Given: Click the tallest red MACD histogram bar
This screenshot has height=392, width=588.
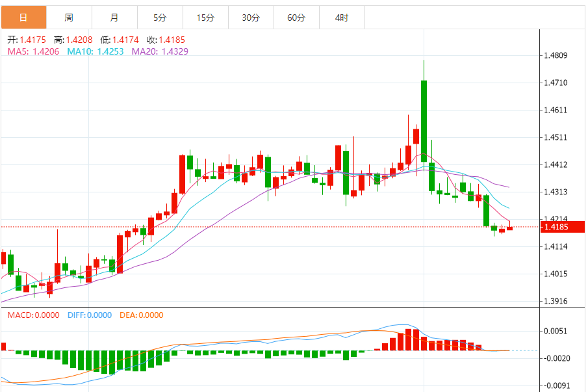Looking at the screenshot, I should click(409, 340).
